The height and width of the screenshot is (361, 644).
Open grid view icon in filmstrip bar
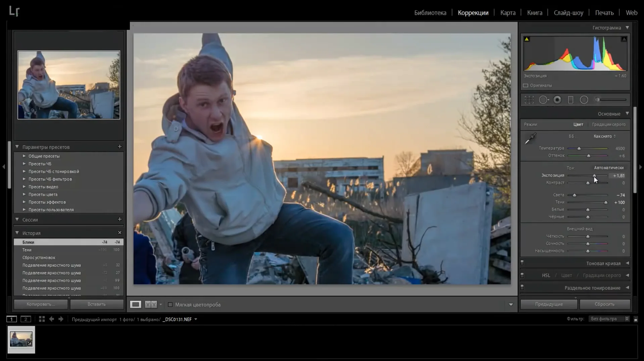point(42,319)
